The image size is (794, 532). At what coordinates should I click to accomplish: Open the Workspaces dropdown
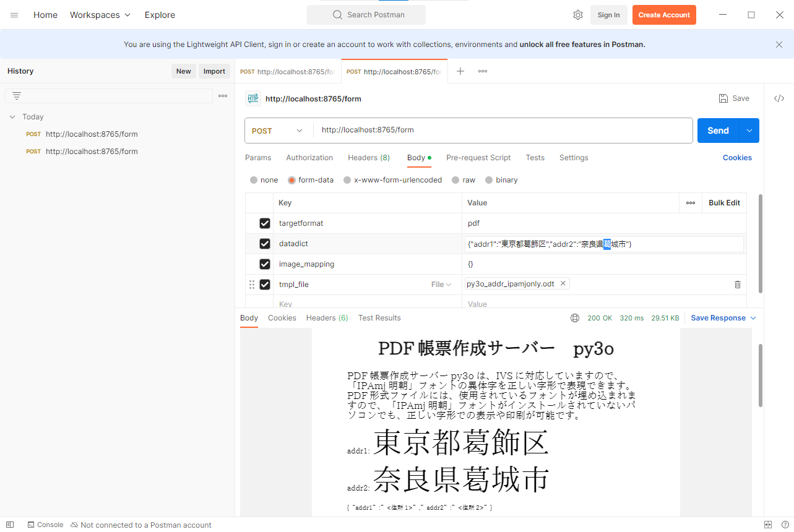(100, 15)
